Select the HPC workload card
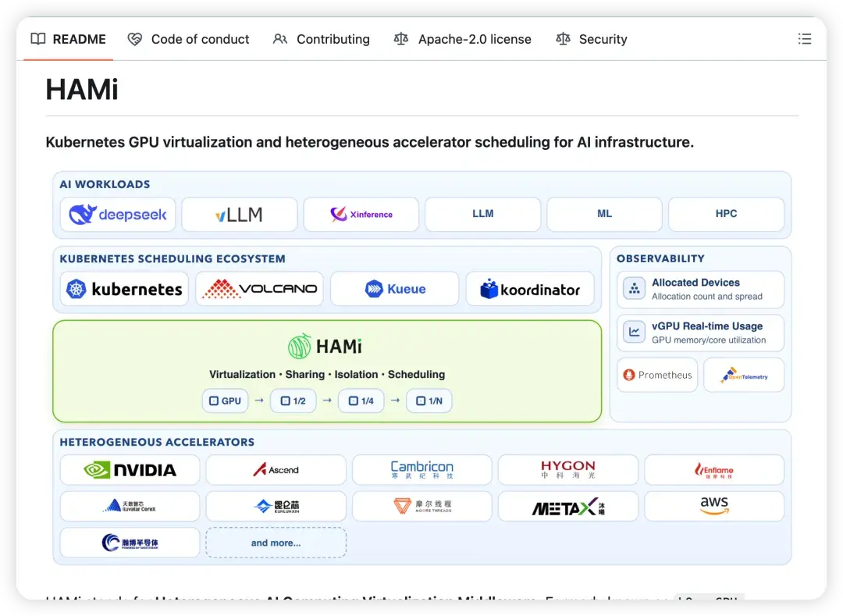The height and width of the screenshot is (616, 843). click(x=726, y=215)
